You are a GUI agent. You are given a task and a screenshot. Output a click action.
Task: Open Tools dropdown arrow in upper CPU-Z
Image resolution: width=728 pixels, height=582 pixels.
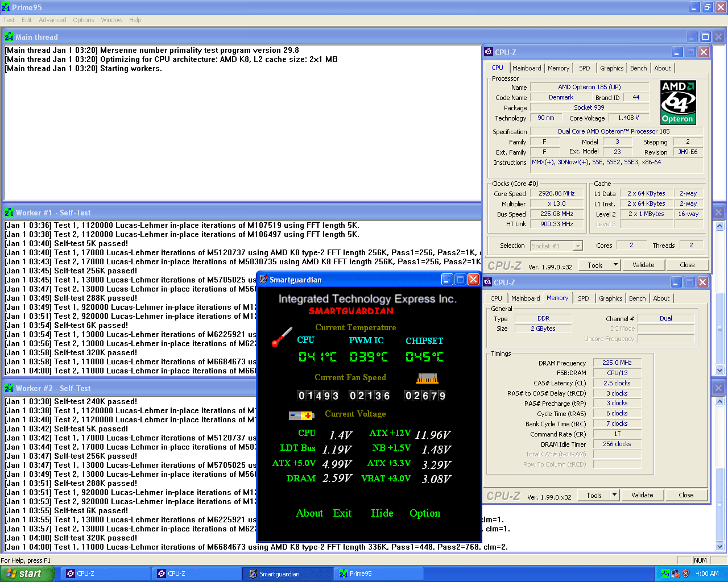[615, 265]
